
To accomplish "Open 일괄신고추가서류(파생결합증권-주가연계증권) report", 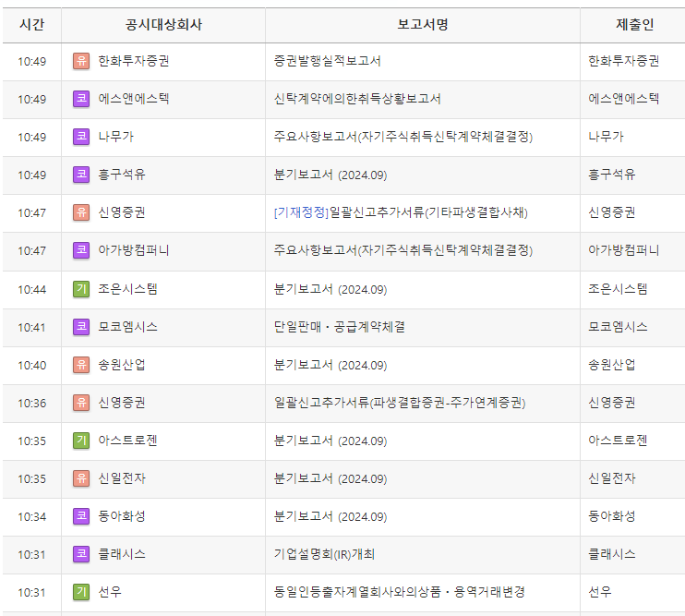I will coord(400,403).
